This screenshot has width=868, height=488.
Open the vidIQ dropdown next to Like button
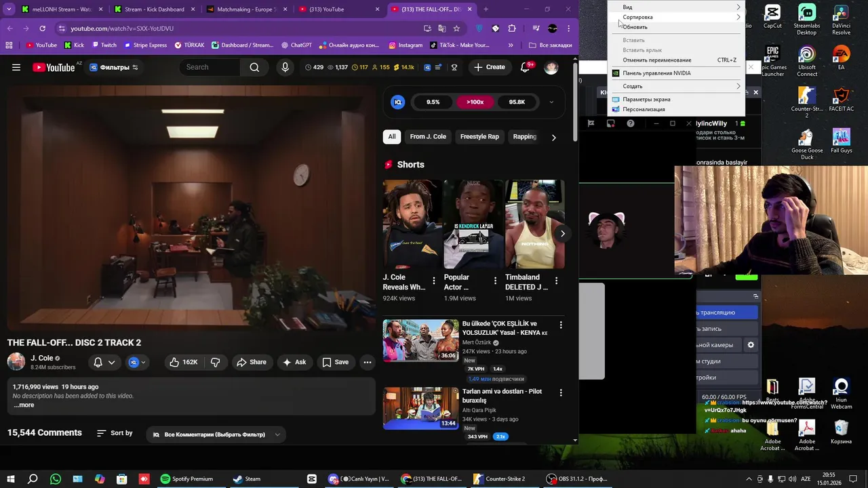click(x=138, y=362)
